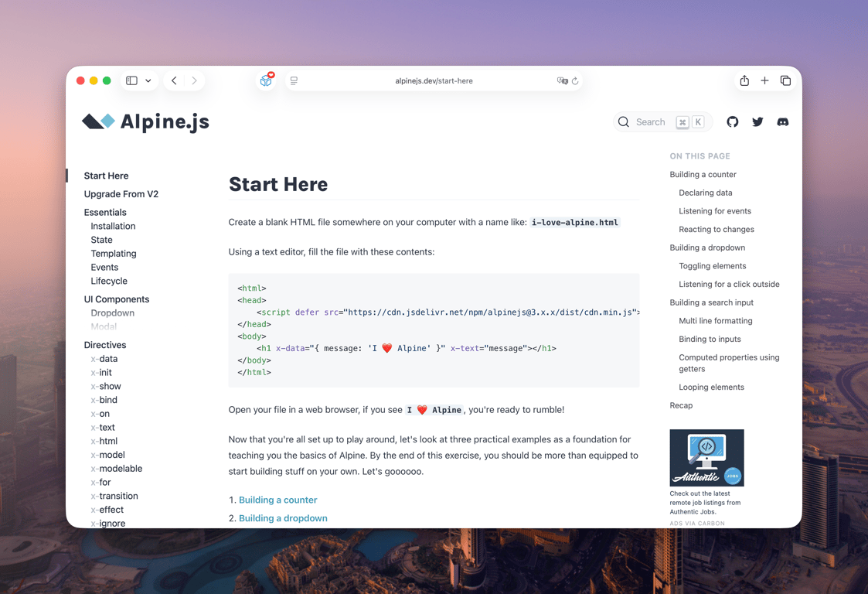Open the GitHub icon link
Screen dimensions: 868x594
coord(733,122)
